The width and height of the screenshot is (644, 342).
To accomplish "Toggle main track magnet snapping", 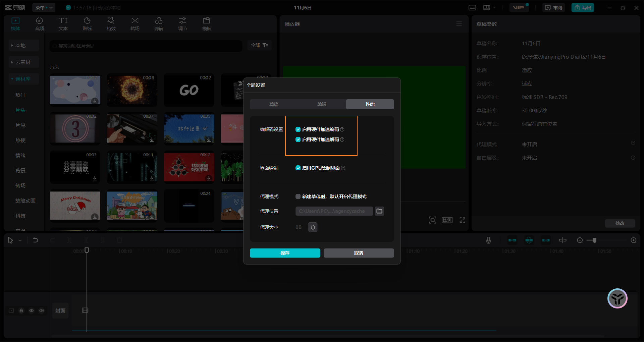I will tap(512, 240).
